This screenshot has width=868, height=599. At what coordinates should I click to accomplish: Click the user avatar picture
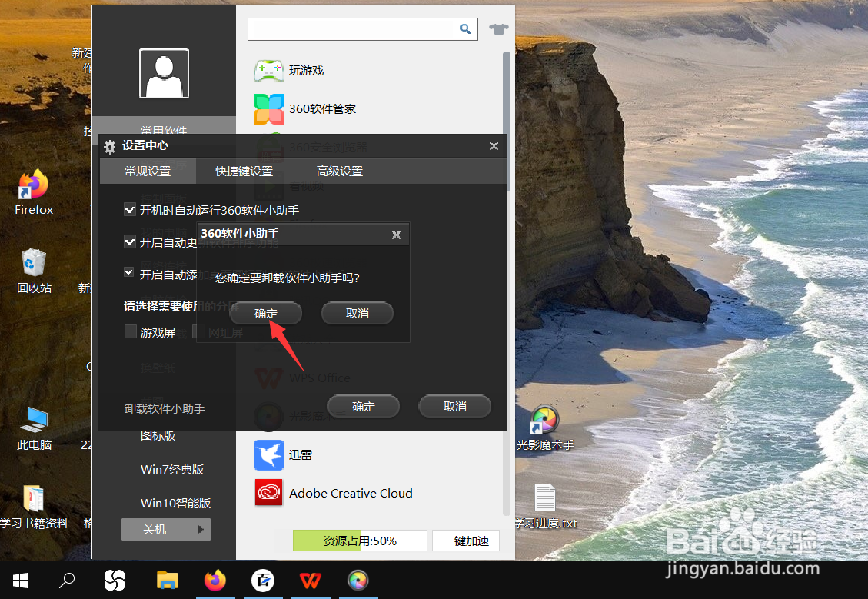[164, 73]
